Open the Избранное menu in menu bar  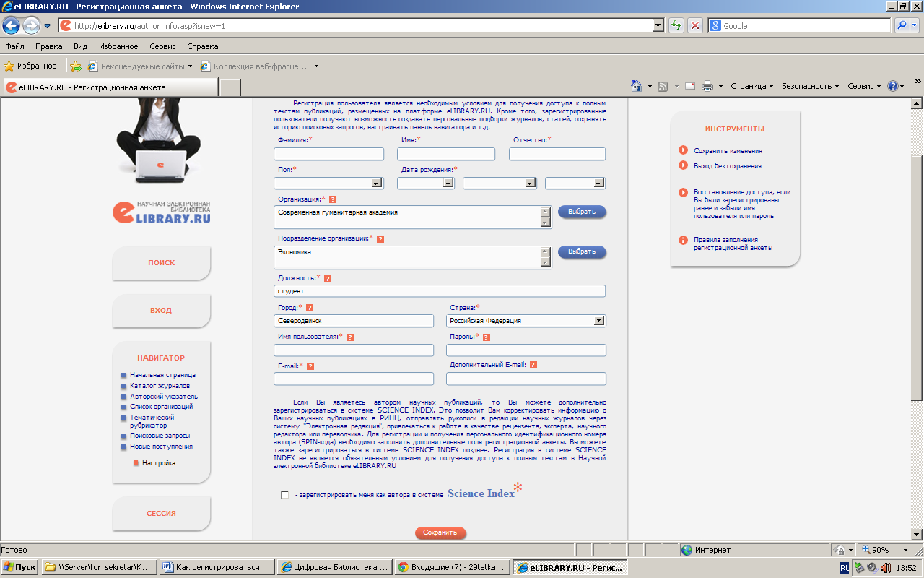118,46
